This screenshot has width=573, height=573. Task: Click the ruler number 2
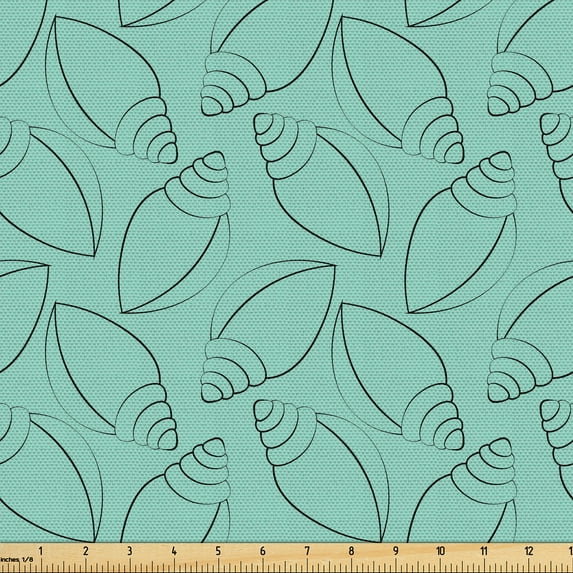tap(86, 551)
